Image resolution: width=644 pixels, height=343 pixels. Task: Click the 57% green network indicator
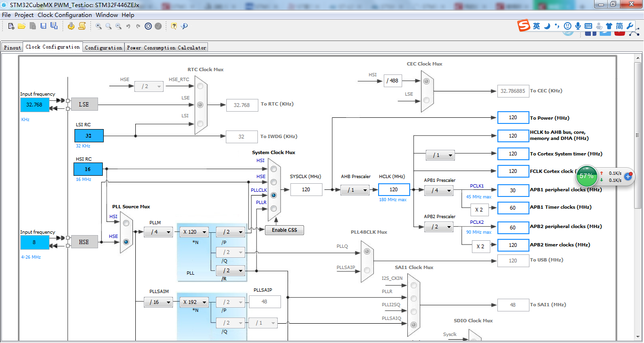point(586,176)
